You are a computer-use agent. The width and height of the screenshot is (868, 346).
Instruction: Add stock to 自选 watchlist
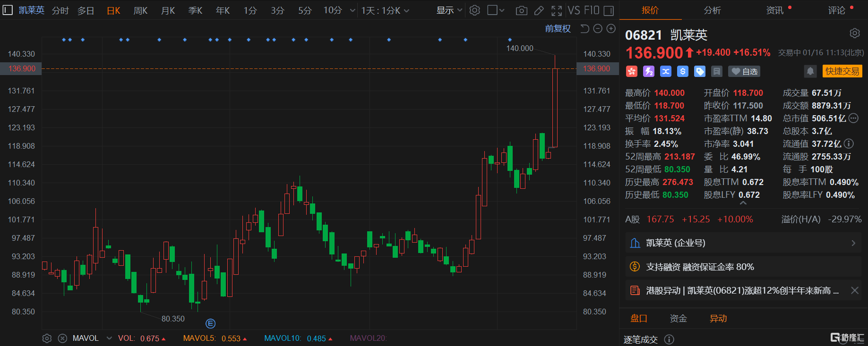[x=745, y=71]
